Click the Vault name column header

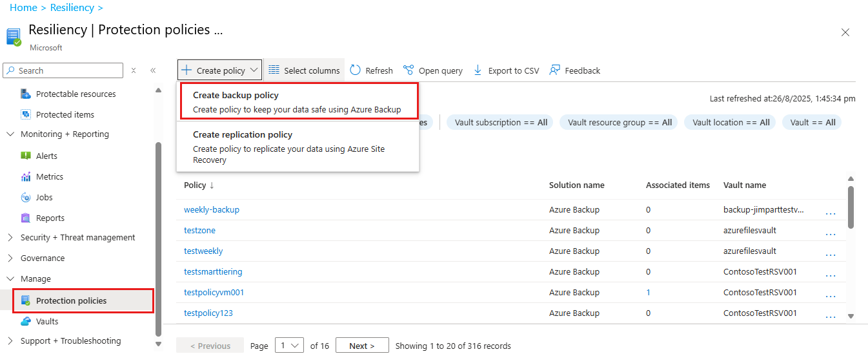(745, 185)
